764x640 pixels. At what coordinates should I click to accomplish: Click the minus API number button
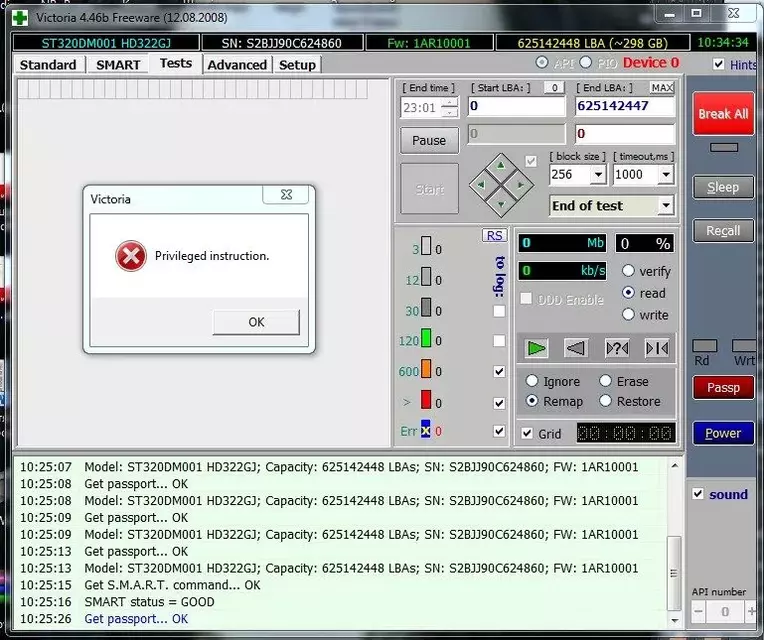698,611
